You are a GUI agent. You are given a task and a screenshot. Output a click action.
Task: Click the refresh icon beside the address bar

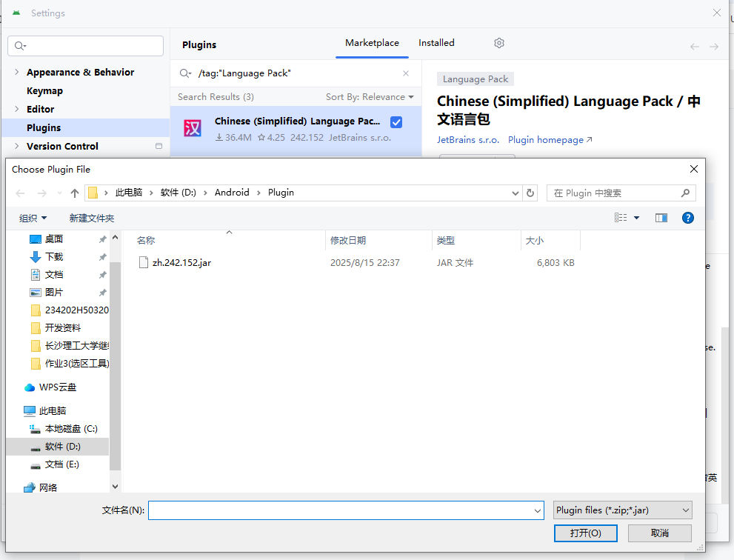(x=530, y=192)
